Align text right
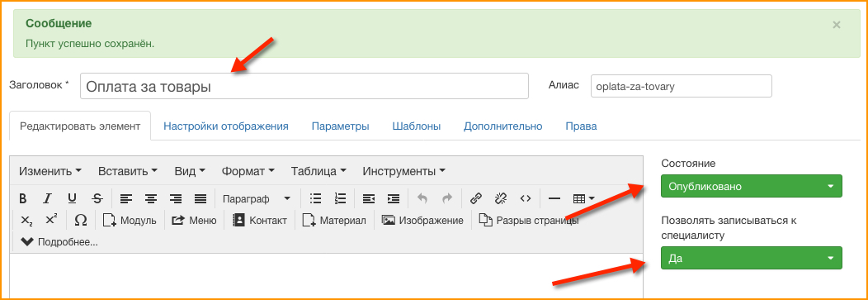Image resolution: width=868 pixels, height=300 pixels. click(176, 198)
